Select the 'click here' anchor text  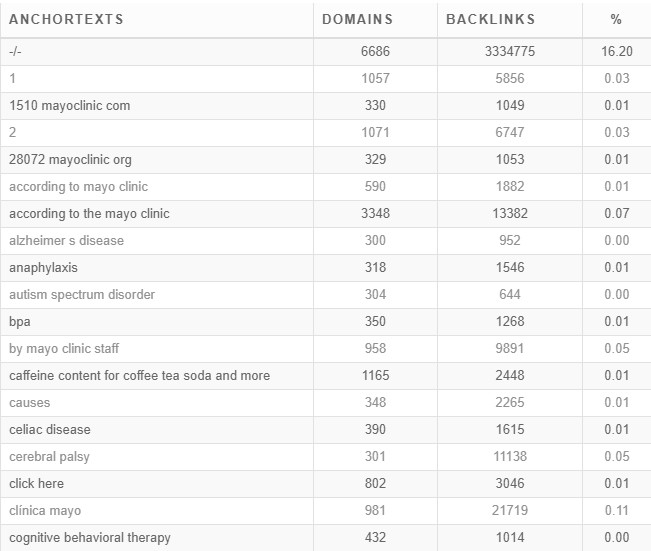tap(37, 483)
